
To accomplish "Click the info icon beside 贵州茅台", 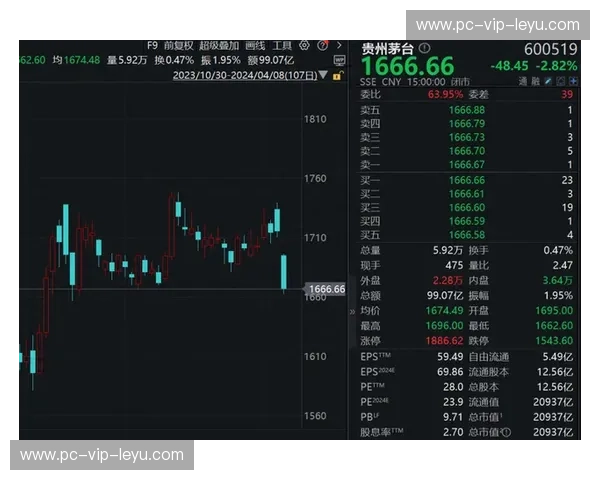I will point(424,48).
